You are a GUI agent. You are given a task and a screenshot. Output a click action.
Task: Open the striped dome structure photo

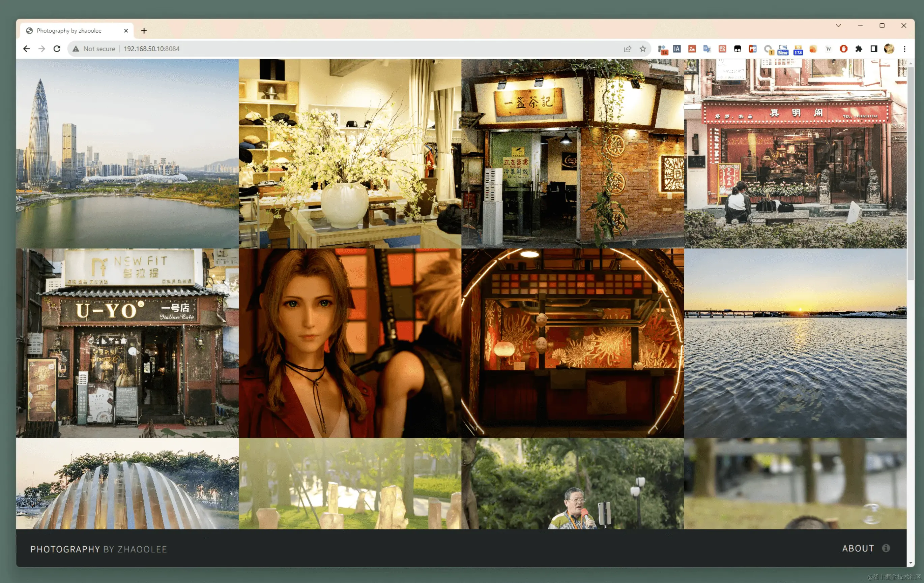127,484
